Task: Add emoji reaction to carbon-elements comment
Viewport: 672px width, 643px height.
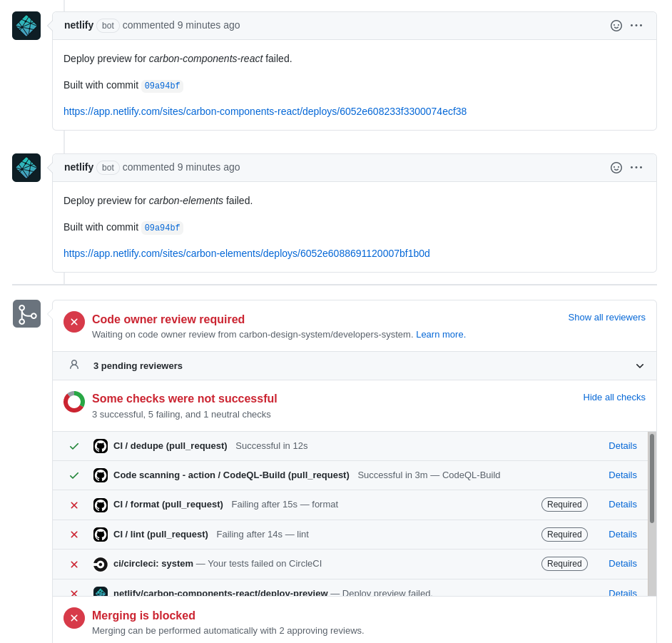Action: click(x=616, y=168)
